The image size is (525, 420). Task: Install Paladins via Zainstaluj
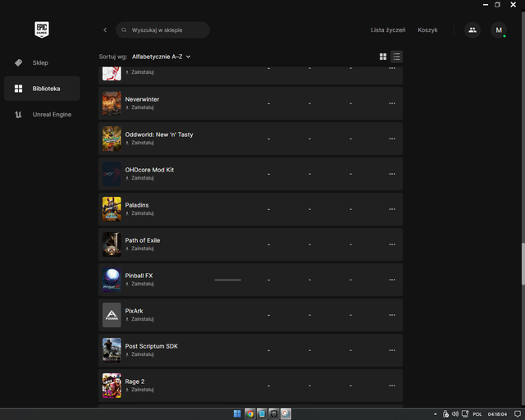pos(139,213)
